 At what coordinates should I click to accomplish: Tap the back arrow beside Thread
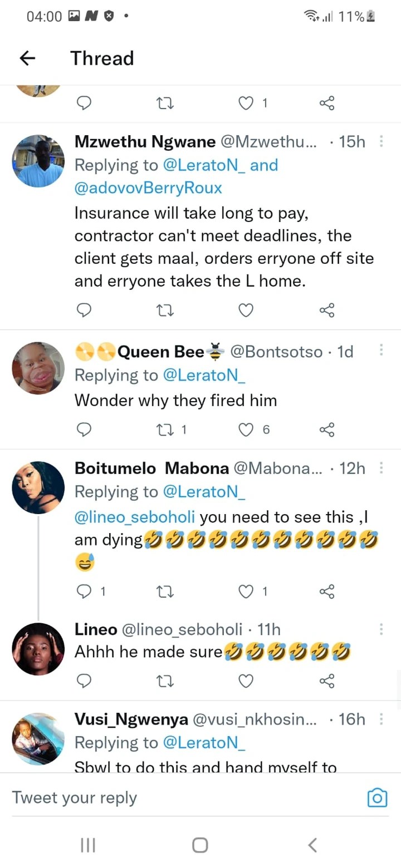tap(27, 58)
